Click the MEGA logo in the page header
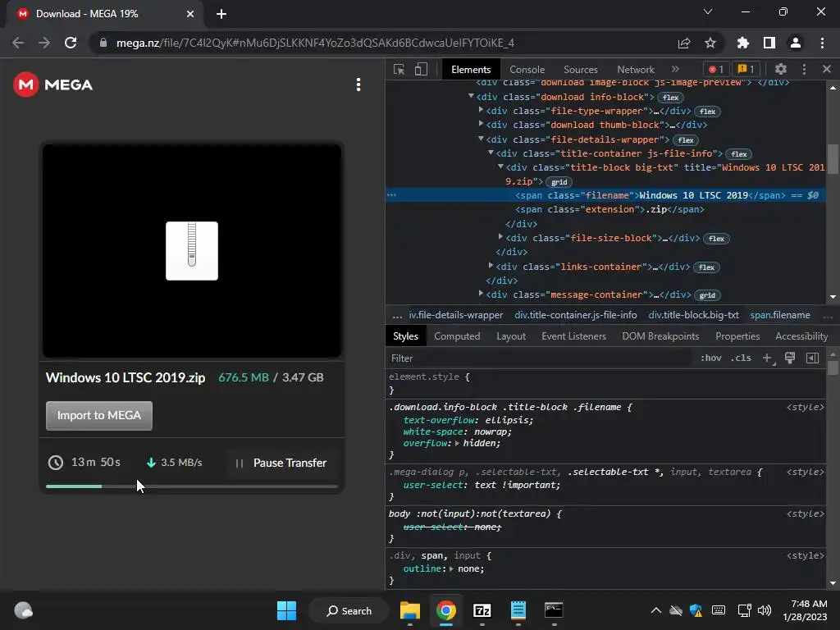Image resolution: width=840 pixels, height=630 pixels. tap(53, 84)
